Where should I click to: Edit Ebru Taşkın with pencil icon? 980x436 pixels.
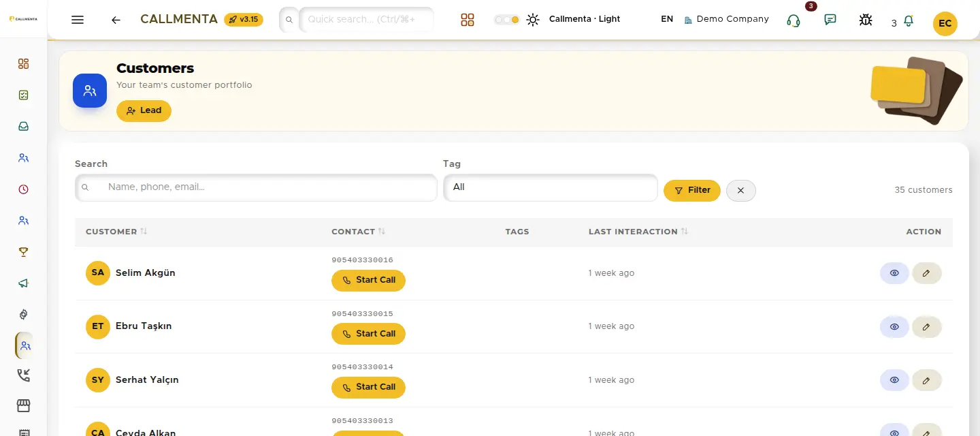pos(926,327)
